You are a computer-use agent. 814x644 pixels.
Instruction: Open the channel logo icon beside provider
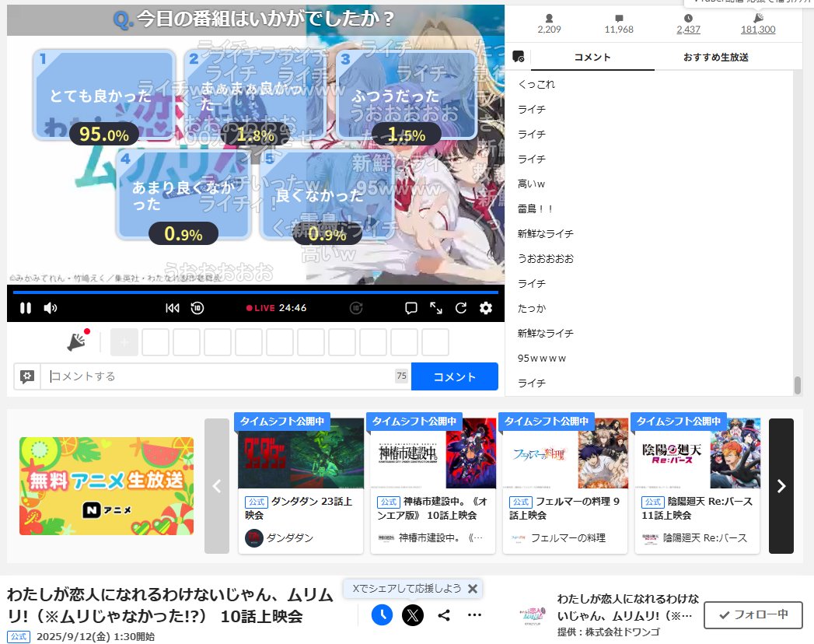click(532, 615)
